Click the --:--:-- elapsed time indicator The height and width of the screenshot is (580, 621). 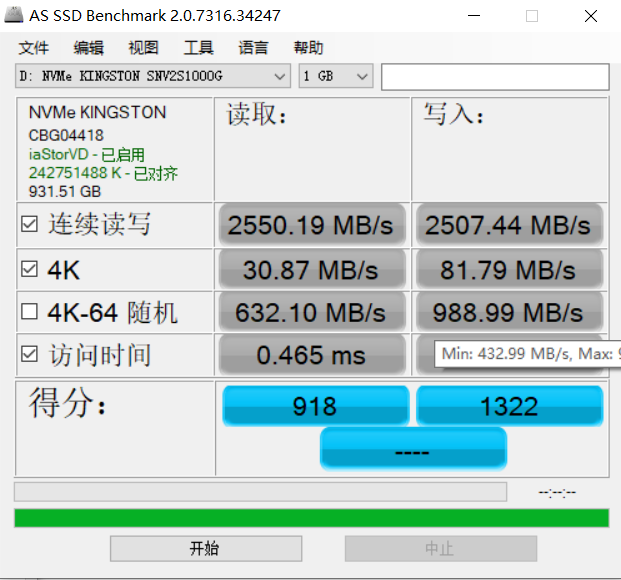tap(557, 492)
